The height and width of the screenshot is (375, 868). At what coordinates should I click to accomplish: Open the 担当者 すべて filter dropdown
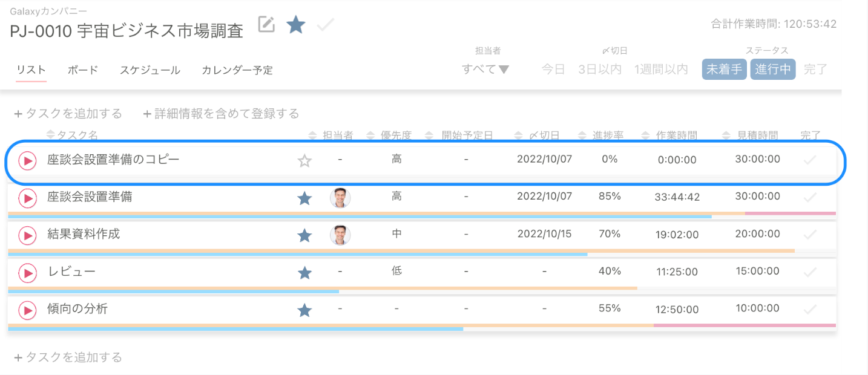(484, 69)
